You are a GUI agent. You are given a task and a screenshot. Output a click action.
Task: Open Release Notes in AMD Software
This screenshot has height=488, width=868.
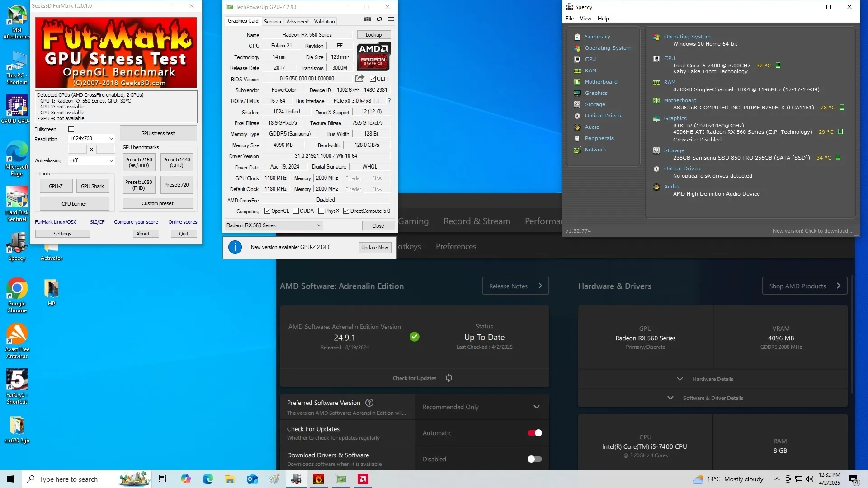[515, 286]
